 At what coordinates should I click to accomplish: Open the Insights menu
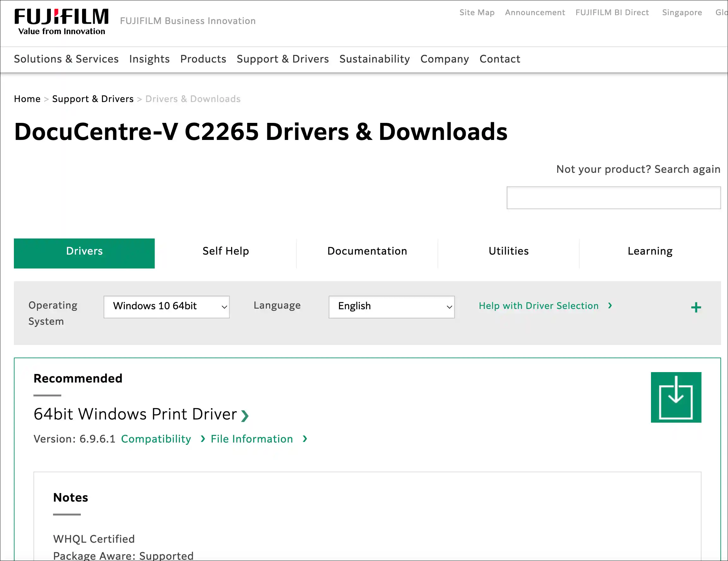149,59
